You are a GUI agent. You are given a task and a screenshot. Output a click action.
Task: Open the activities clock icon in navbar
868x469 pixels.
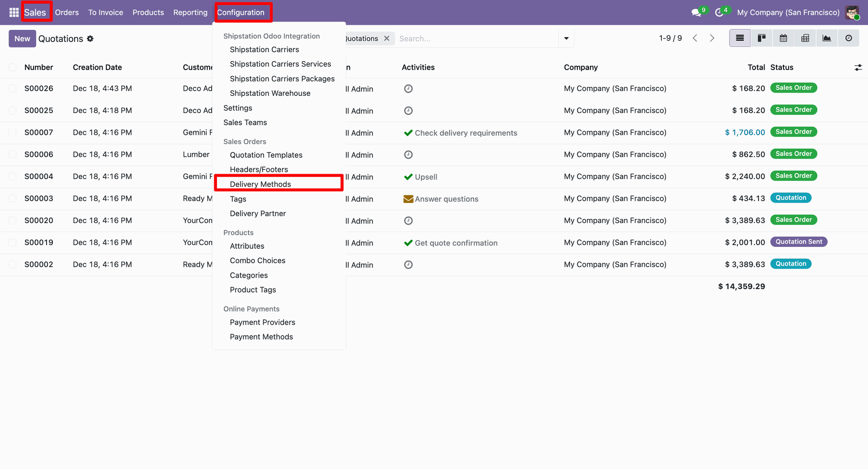[x=719, y=13]
